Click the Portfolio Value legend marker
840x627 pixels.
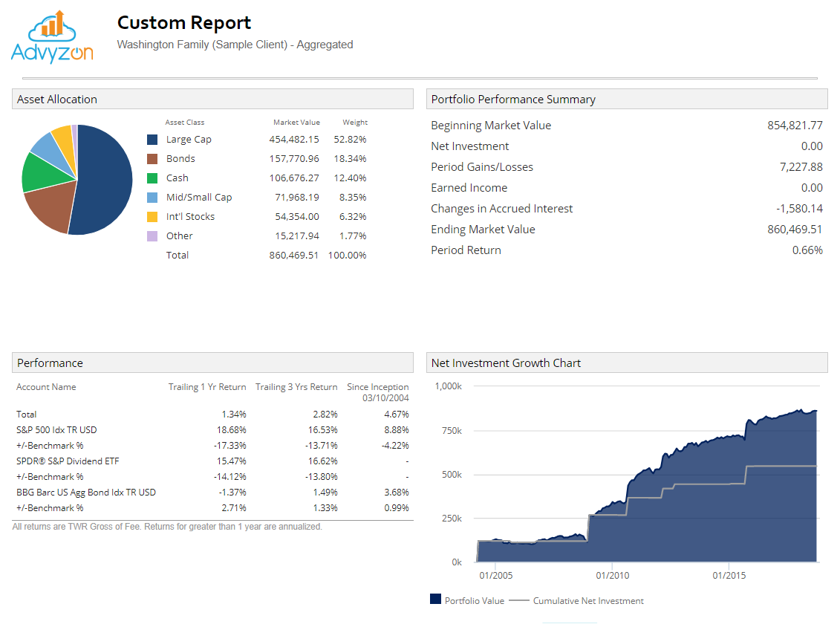point(437,599)
